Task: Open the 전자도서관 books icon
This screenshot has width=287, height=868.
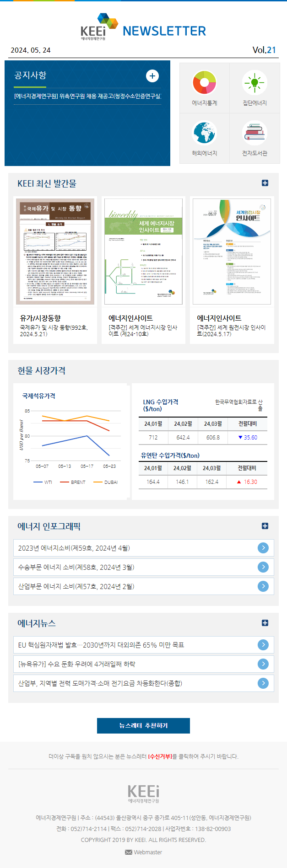Action: 255,133
